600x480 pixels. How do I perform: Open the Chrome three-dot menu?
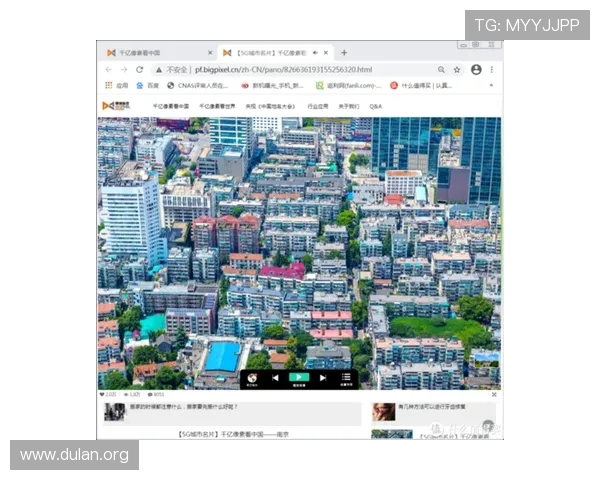coord(492,70)
